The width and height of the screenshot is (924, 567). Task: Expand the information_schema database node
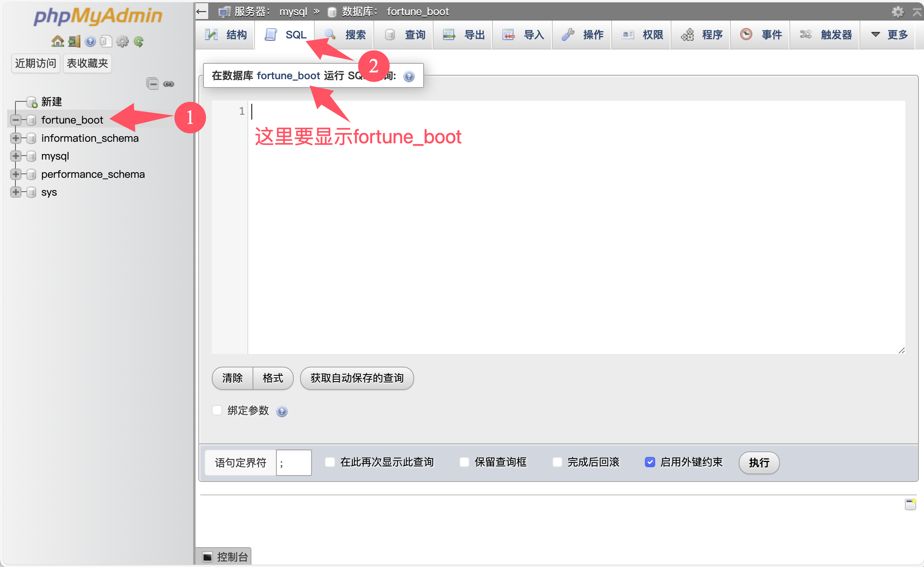point(15,138)
